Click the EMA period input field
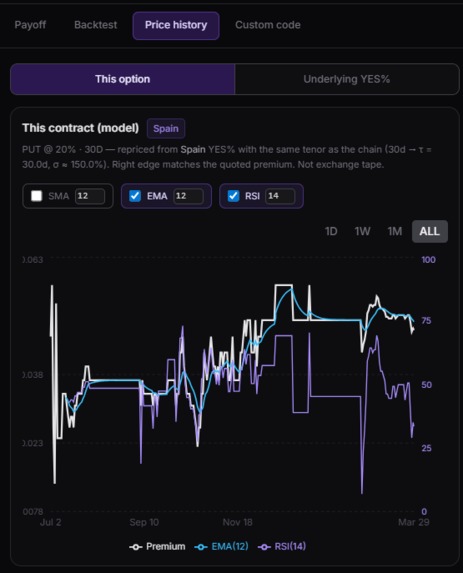Image resolution: width=463 pixels, height=573 pixels. point(188,196)
